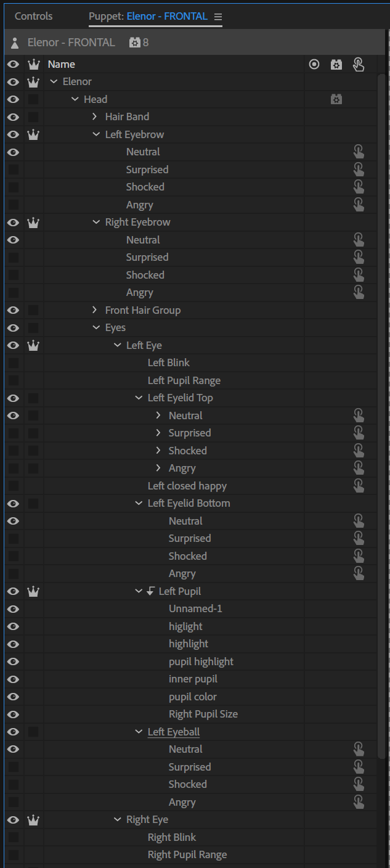Click the Name column header
The height and width of the screenshot is (868, 390).
coord(62,64)
